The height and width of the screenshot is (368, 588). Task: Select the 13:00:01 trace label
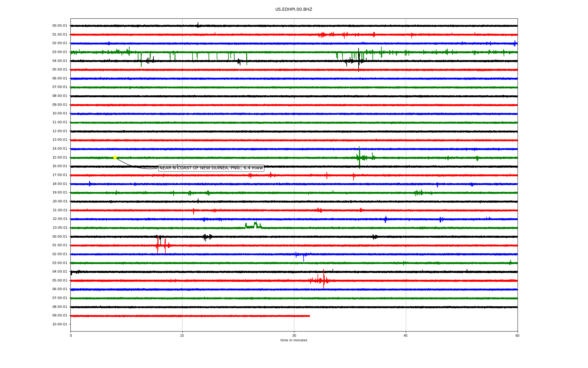[x=60, y=140]
